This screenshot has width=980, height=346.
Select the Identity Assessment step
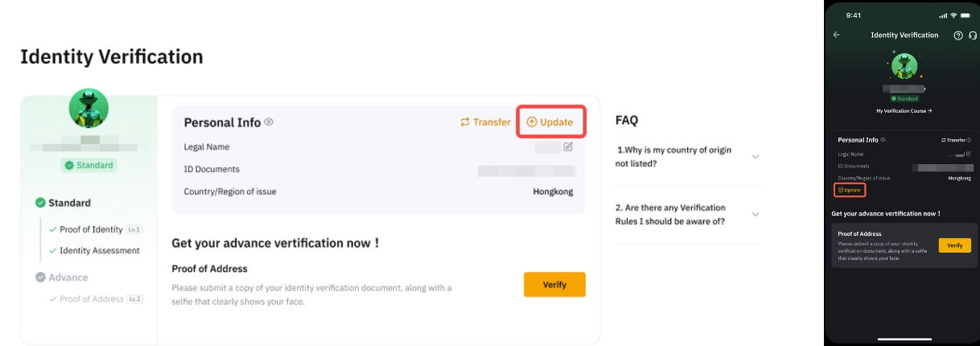[x=99, y=250]
